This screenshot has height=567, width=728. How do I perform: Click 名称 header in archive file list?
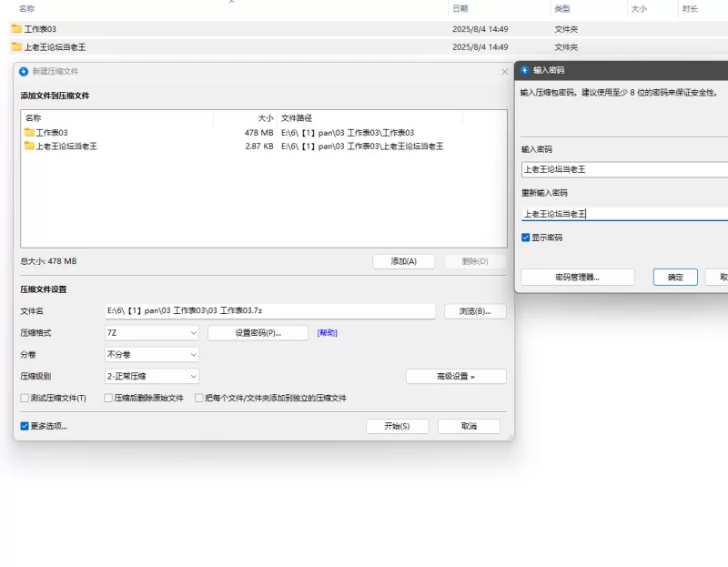coord(33,118)
